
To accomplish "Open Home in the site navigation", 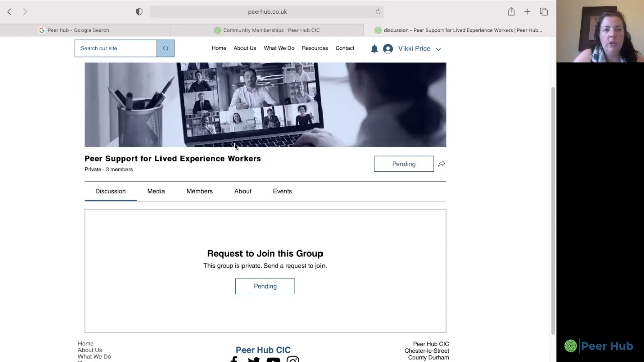I will coord(219,48).
